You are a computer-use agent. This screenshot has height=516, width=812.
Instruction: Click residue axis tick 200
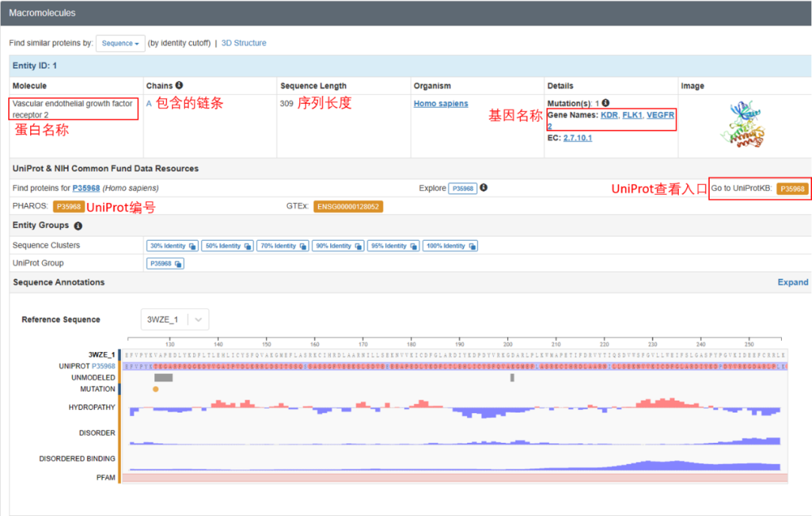point(507,344)
